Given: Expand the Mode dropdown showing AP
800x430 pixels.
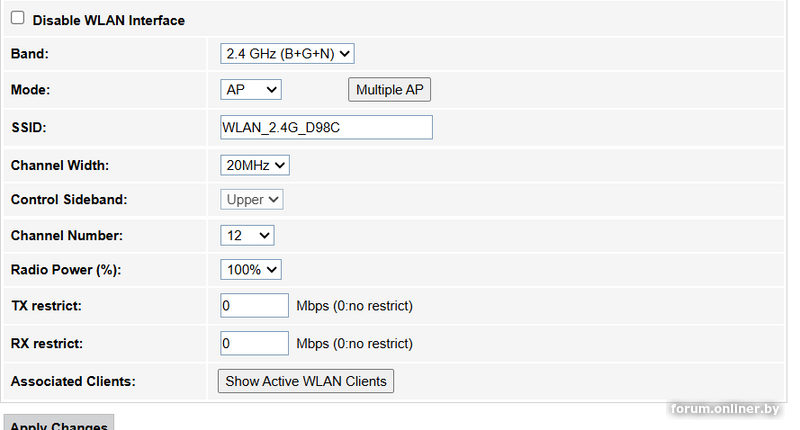Looking at the screenshot, I should tap(251, 90).
